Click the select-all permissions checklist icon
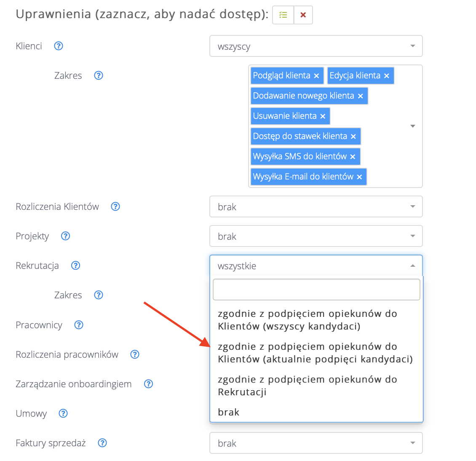Viewport: 476px width, 461px height. coord(283,15)
